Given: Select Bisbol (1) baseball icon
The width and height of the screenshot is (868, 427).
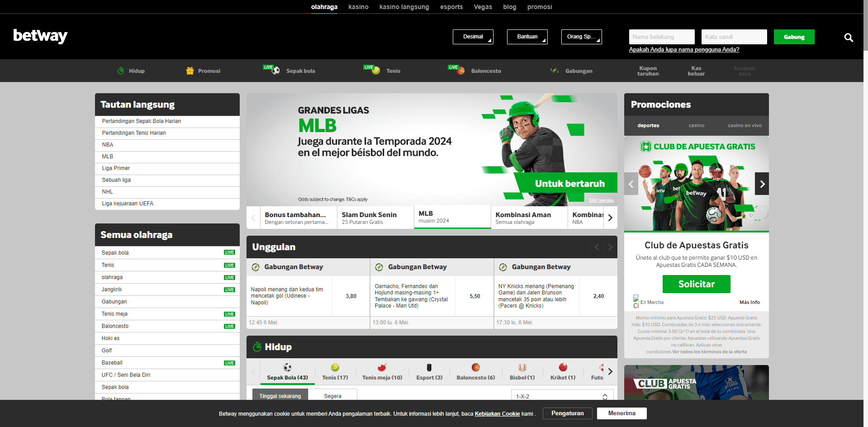Looking at the screenshot, I should pyautogui.click(x=522, y=367).
